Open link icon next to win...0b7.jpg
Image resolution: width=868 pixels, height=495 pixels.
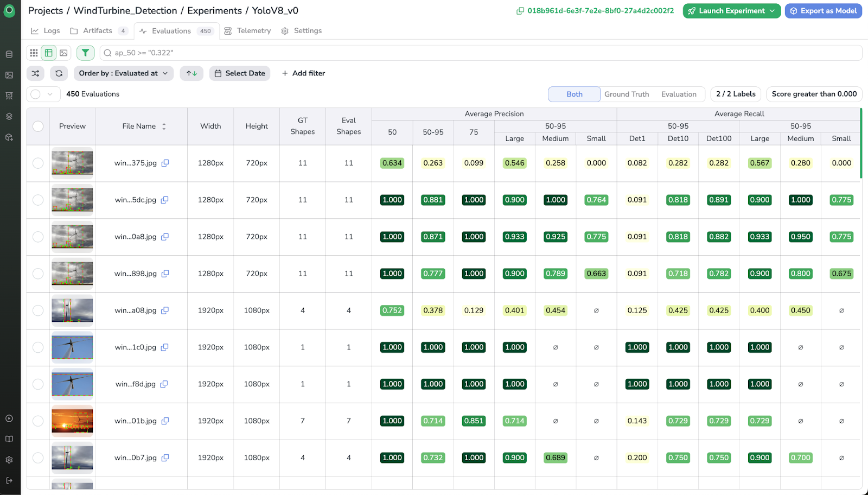pyautogui.click(x=165, y=458)
